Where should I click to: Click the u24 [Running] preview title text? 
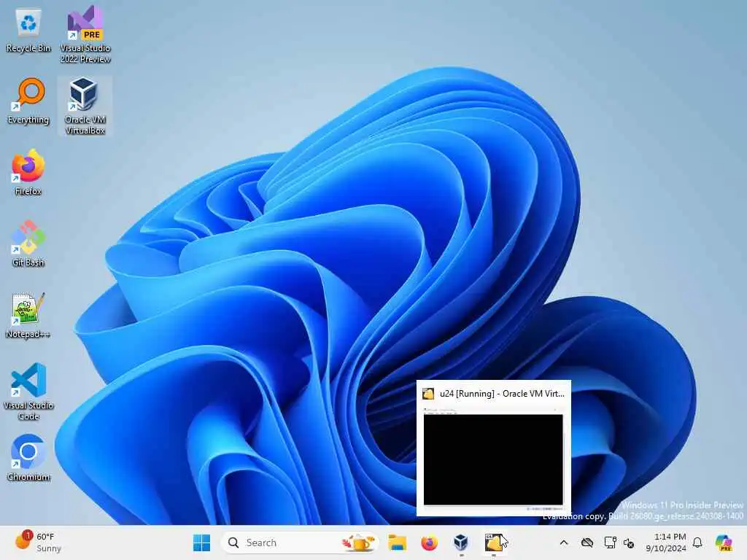(502, 394)
